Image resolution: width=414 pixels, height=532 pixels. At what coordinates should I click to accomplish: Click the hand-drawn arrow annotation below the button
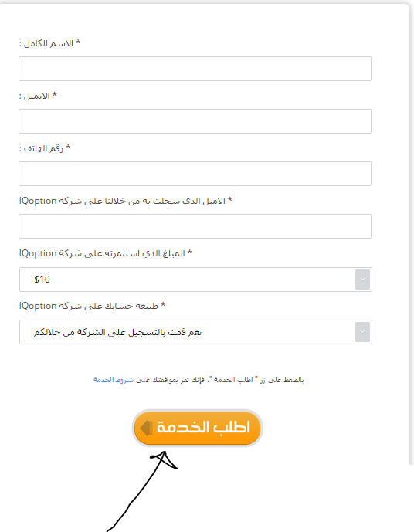point(142,491)
